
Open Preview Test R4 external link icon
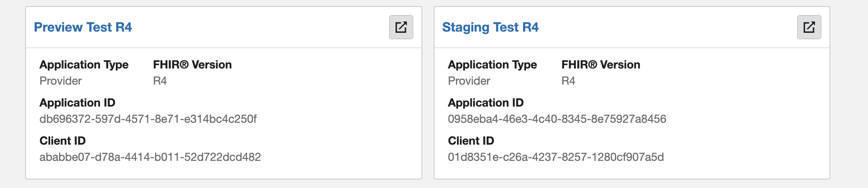[401, 27]
